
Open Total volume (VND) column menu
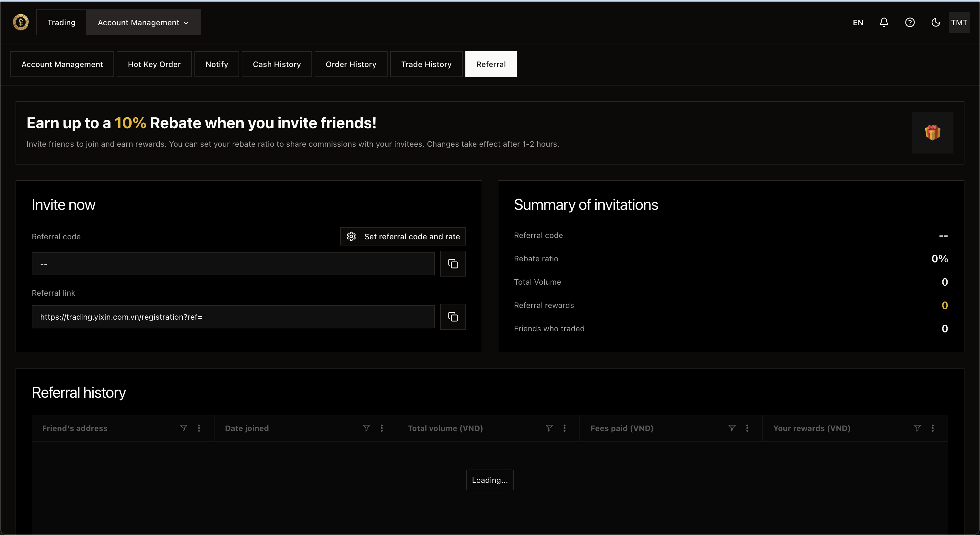(x=565, y=428)
